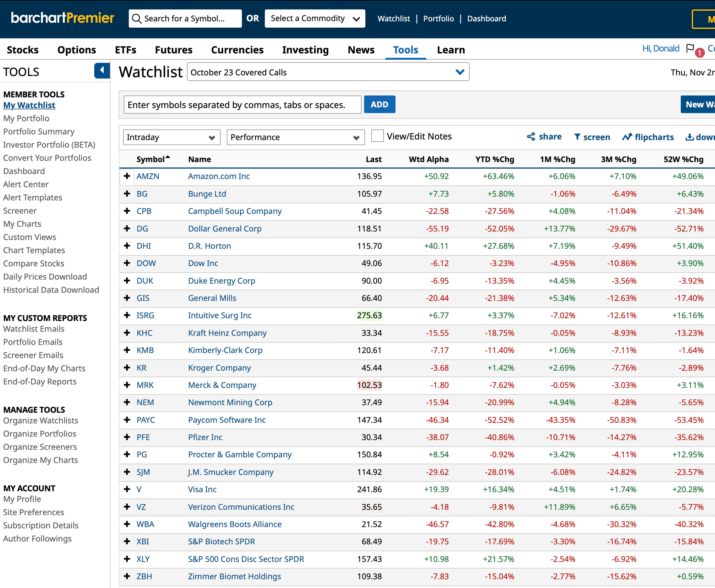The height and width of the screenshot is (588, 715).
Task: Open the Select a Commodity dropdown
Action: (x=315, y=19)
